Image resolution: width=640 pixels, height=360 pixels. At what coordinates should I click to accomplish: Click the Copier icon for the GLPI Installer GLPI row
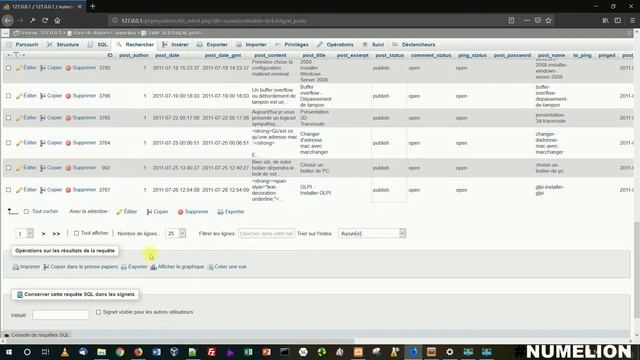click(43, 190)
